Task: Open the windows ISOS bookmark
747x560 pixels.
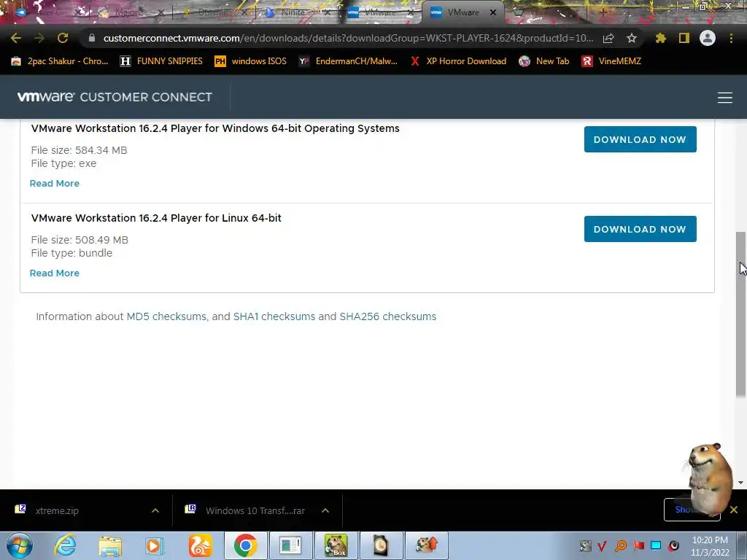Action: (251, 61)
